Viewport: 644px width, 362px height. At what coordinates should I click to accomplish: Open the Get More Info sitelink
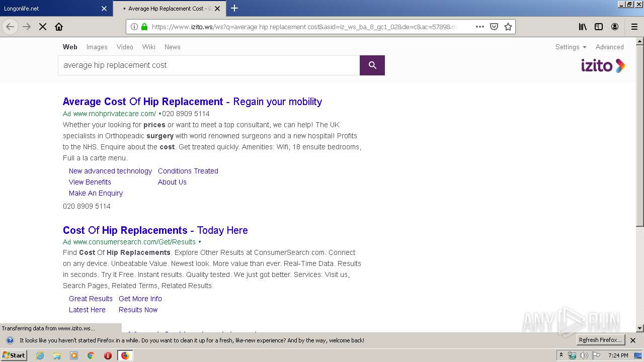140,299
